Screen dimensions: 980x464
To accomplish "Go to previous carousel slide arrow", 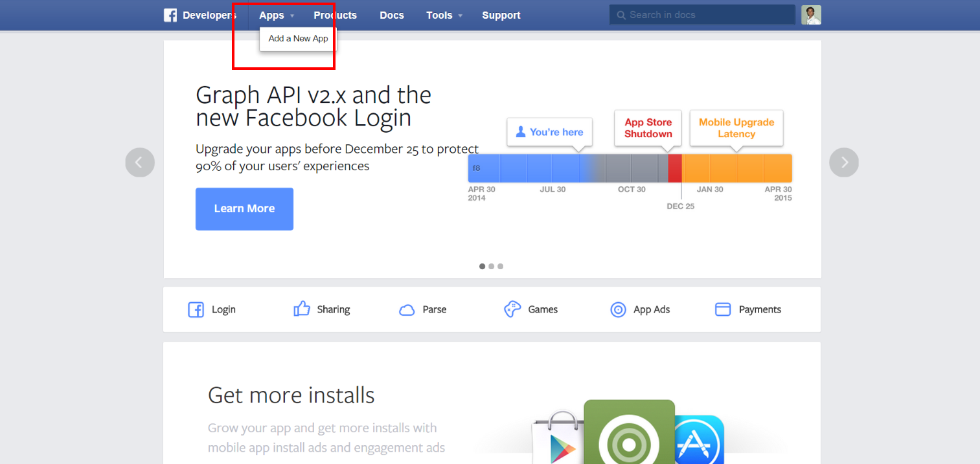I will click(x=140, y=162).
